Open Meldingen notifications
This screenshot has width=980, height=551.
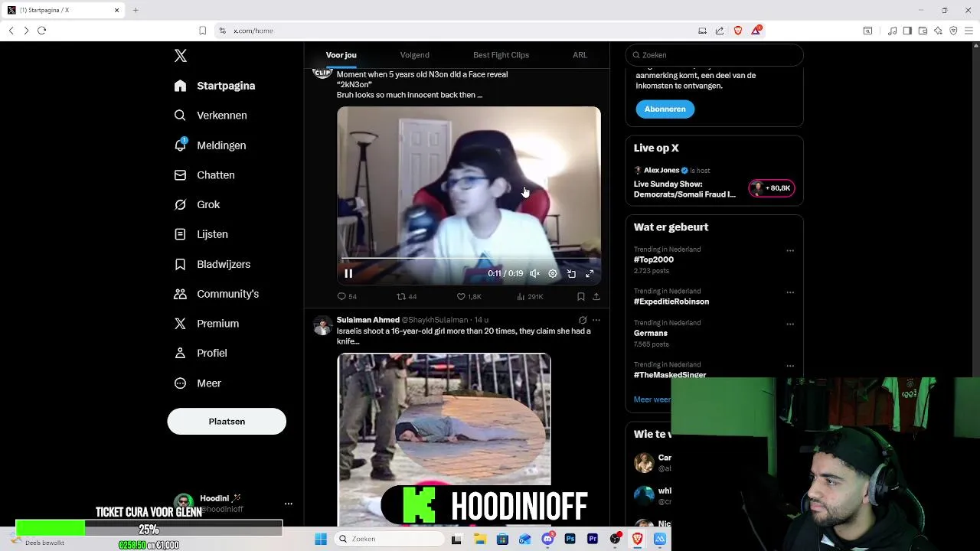coord(210,145)
